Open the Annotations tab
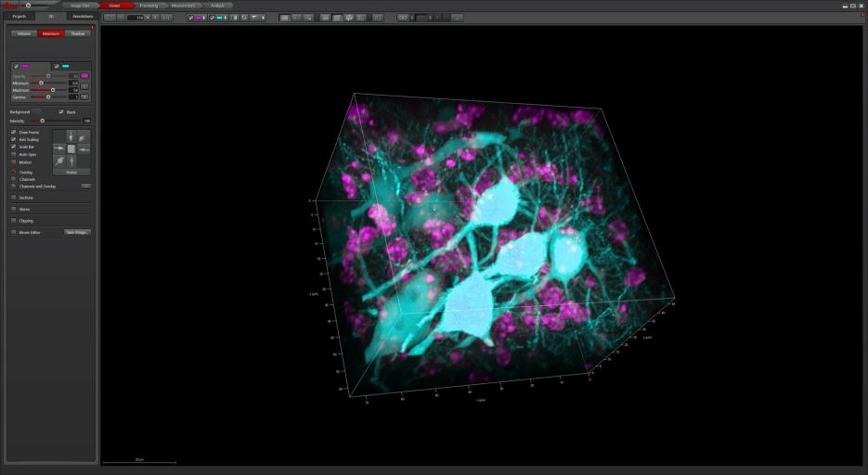The width and height of the screenshot is (868, 475). (83, 17)
